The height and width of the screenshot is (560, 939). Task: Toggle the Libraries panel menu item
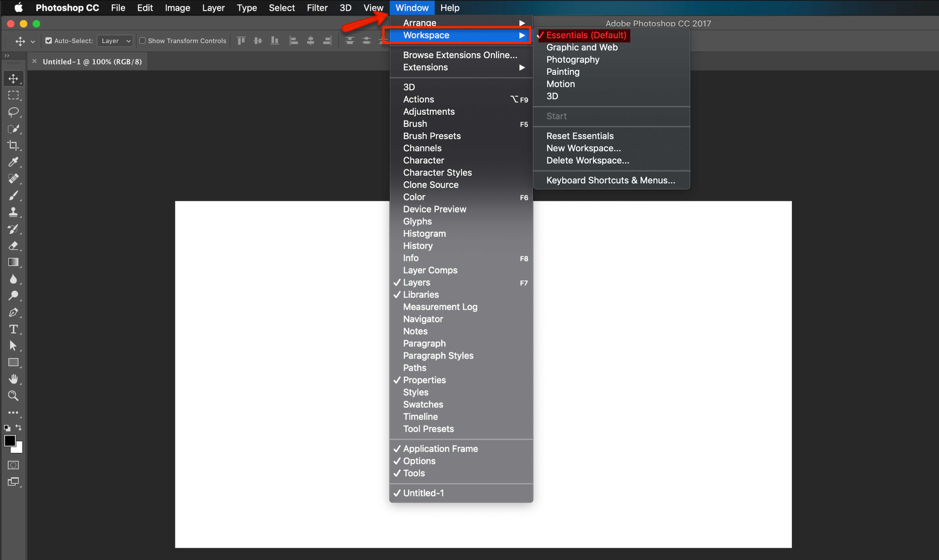point(420,295)
